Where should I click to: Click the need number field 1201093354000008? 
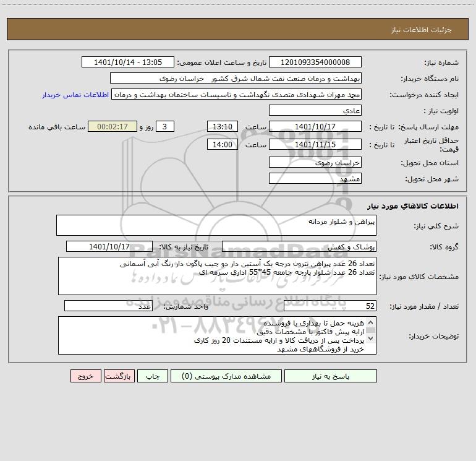pos(315,62)
